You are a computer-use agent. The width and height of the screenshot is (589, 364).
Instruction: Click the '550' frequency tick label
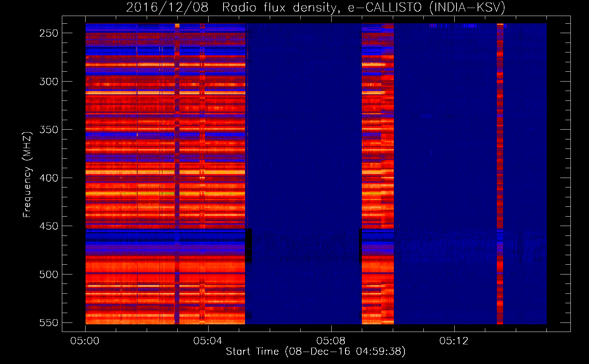49,323
